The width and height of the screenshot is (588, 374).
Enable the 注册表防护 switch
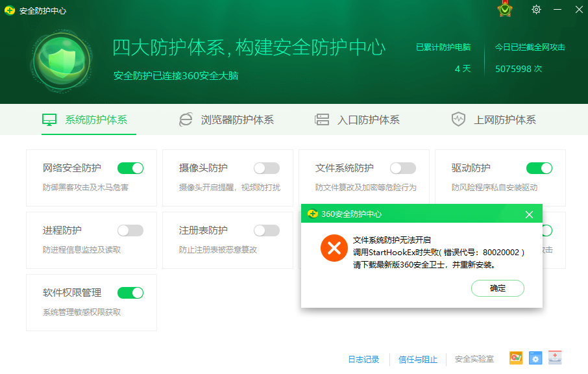coord(267,231)
